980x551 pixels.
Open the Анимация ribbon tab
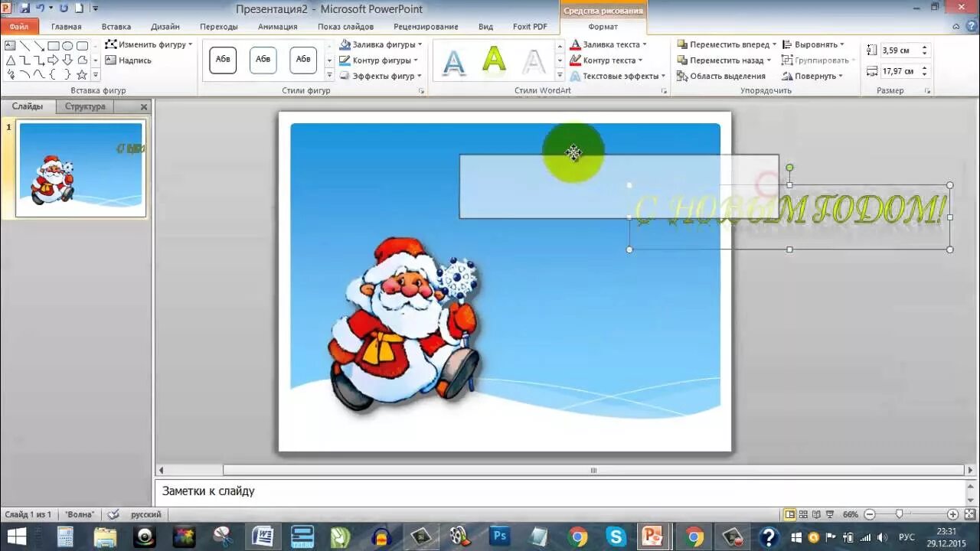point(278,27)
